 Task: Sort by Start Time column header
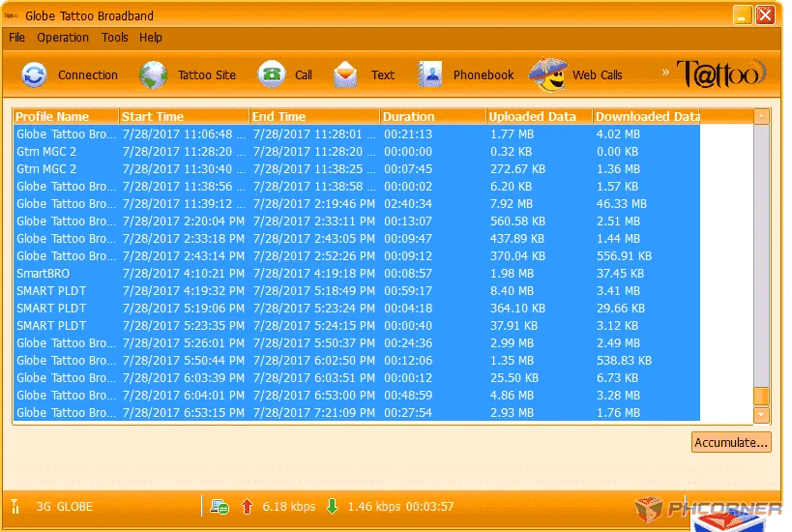[184, 116]
